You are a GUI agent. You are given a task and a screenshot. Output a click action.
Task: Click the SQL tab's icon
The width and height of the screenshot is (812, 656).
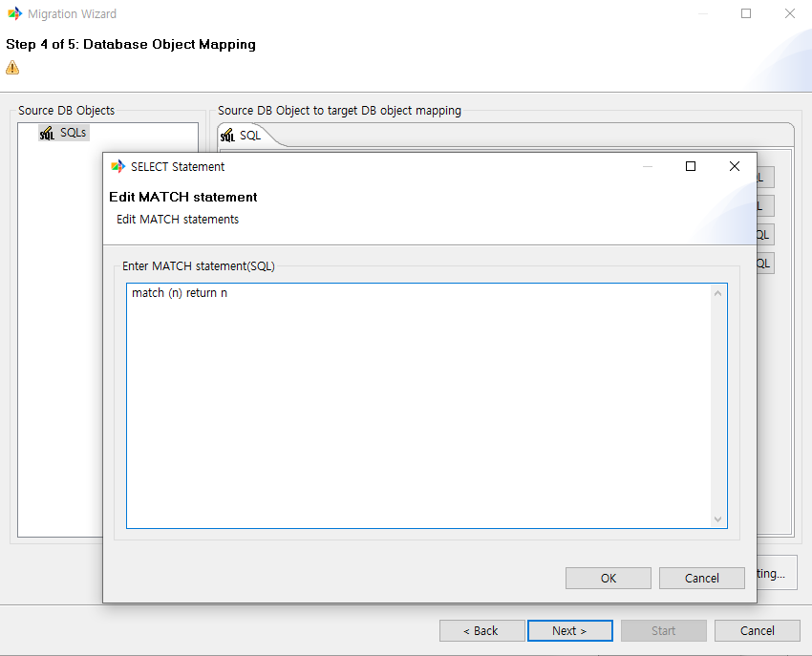[x=227, y=137]
